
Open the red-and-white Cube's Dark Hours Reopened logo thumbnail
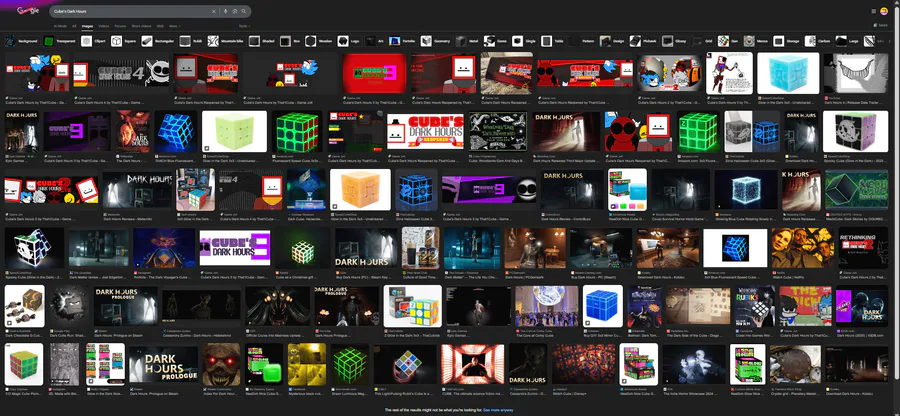[x=425, y=131]
